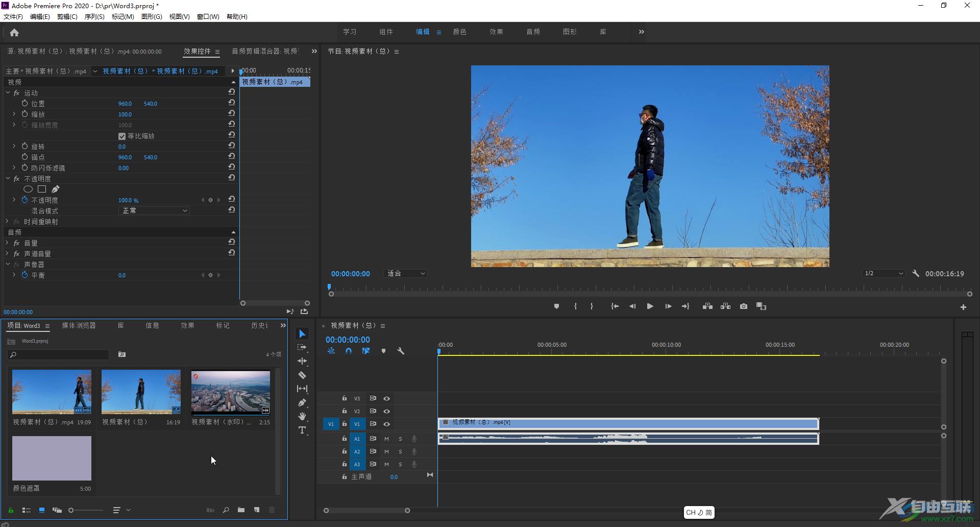Viewport: 980px width, 527px height.
Task: Mute audio track A3
Action: pos(386,464)
